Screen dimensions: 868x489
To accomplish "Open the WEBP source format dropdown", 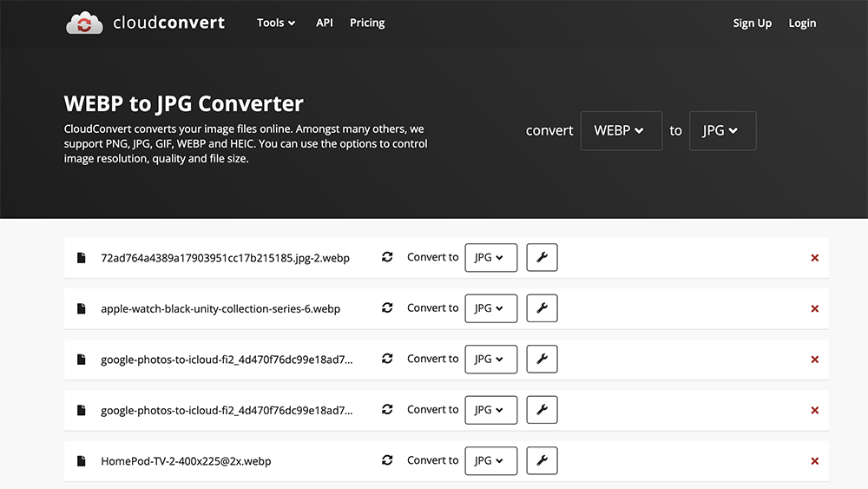I will point(621,130).
